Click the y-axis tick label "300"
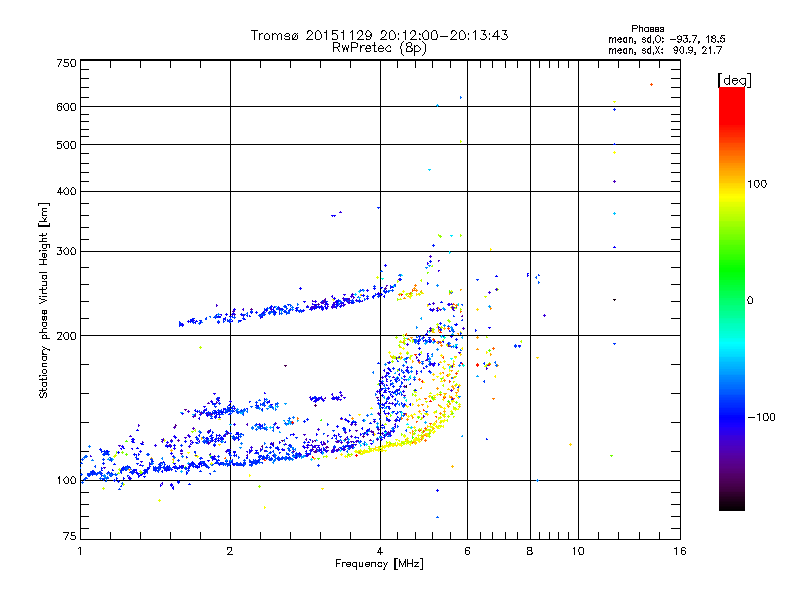Viewport: 800px width, 600px height. (x=66, y=252)
